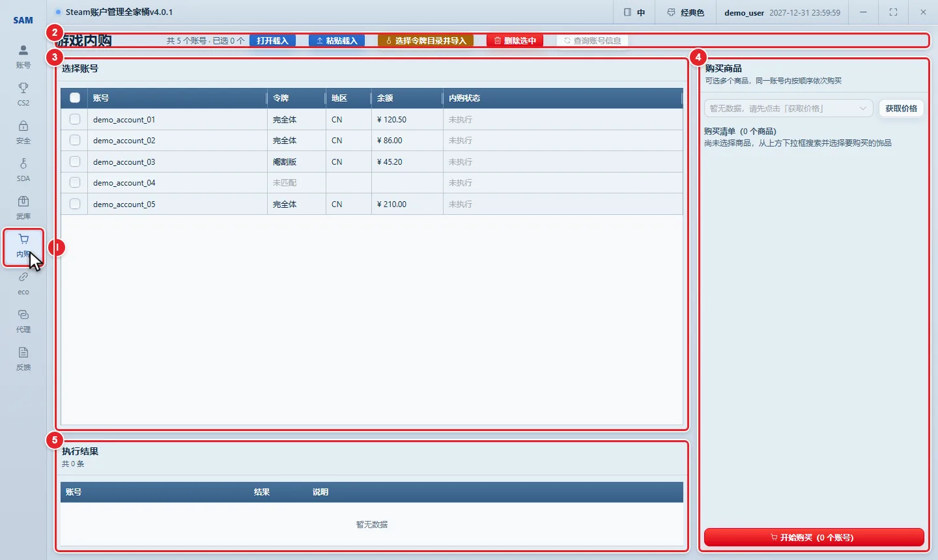The height and width of the screenshot is (560, 938).
Task: Open the CS2 trophy sidebar section
Action: [x=23, y=94]
